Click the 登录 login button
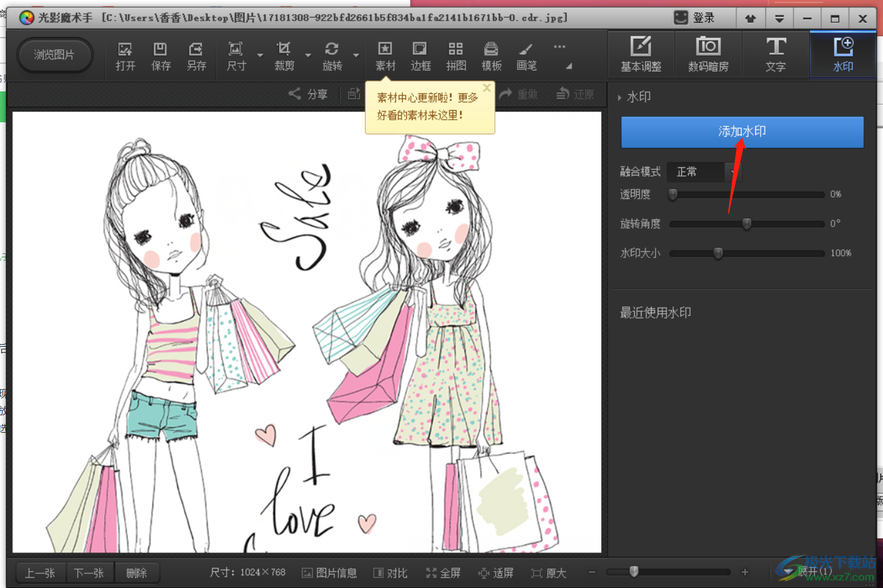This screenshot has height=588, width=883. point(695,18)
